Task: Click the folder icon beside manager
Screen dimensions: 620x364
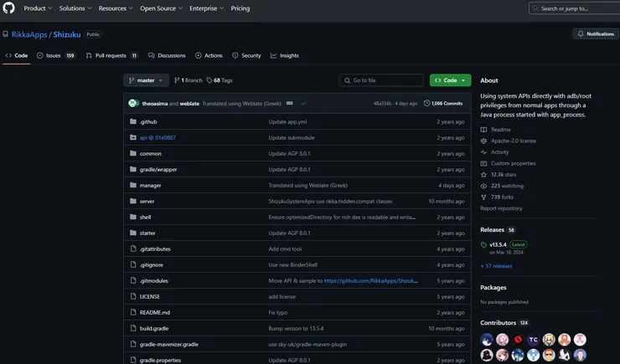Action: [x=133, y=185]
